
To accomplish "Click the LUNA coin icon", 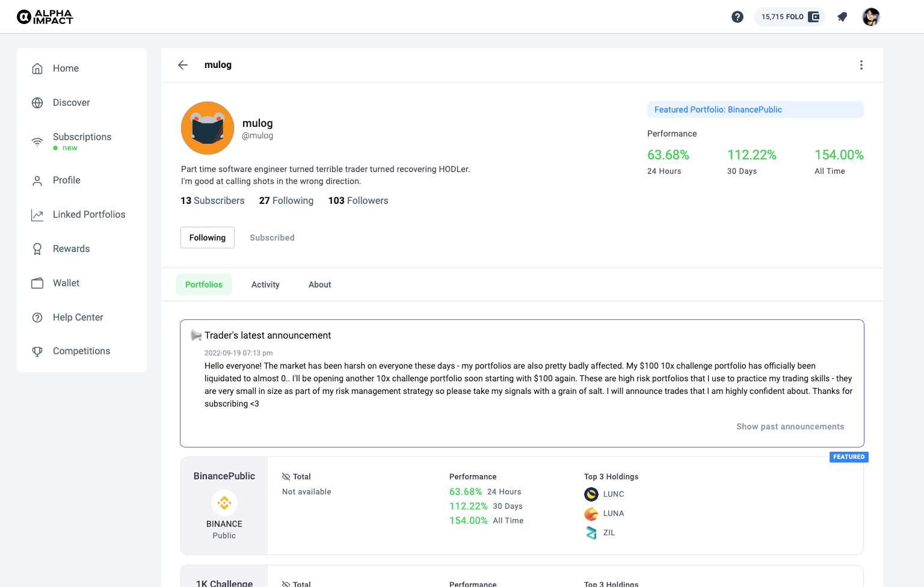I will coord(591,514).
